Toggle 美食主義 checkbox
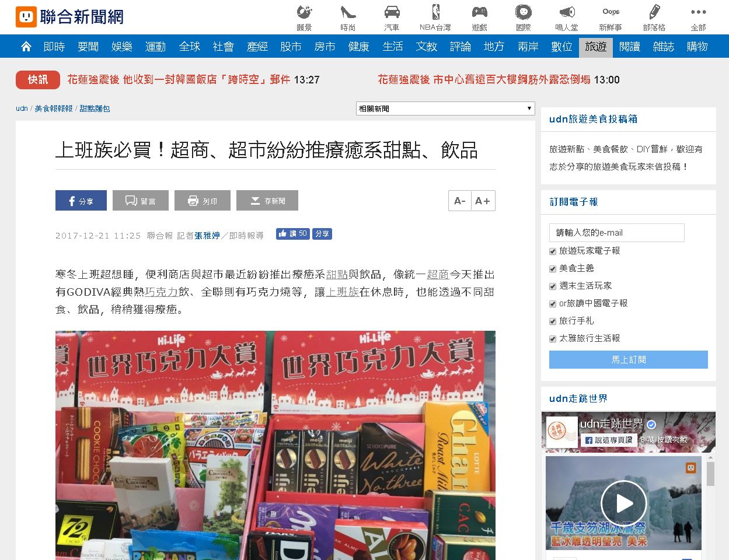729x560 pixels. [553, 269]
